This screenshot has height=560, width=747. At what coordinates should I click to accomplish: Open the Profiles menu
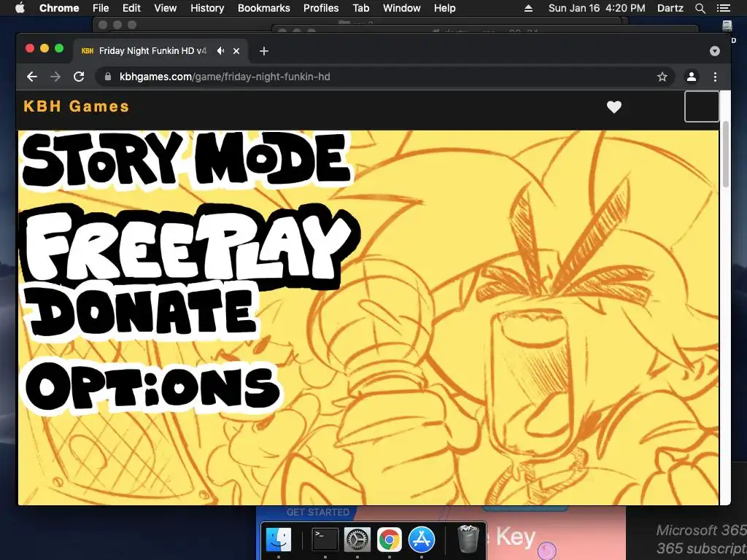click(321, 8)
